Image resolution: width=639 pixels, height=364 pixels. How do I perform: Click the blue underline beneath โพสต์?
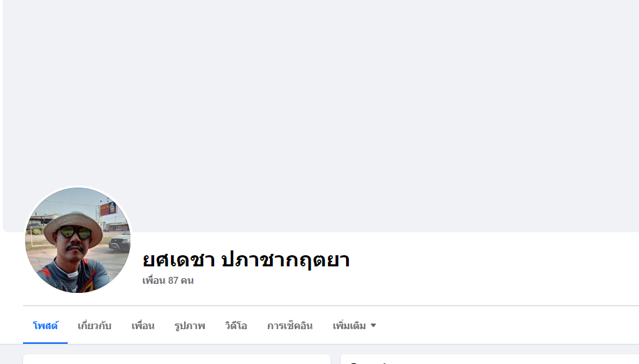pos(45,343)
